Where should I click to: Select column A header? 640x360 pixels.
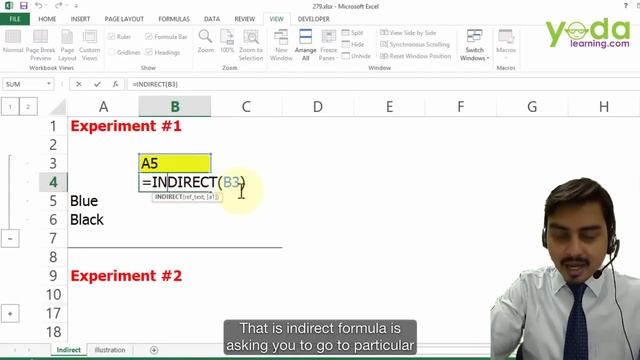103,107
